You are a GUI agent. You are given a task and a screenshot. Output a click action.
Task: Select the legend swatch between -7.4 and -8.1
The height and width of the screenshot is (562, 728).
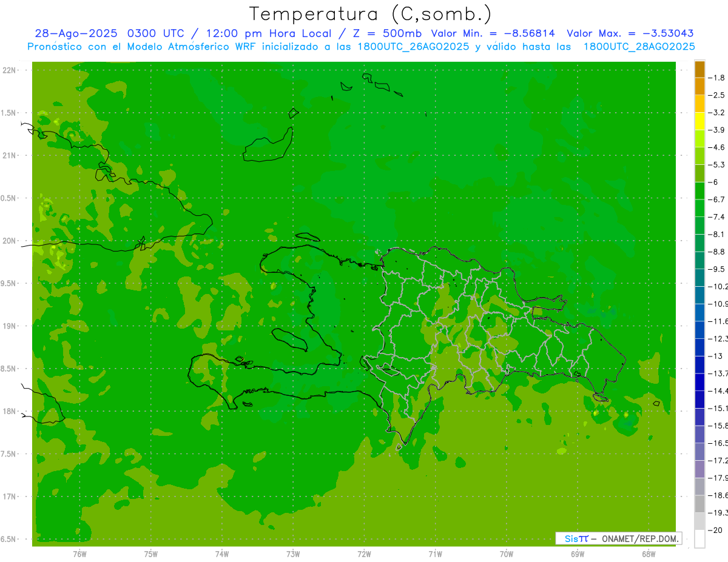[x=699, y=226]
